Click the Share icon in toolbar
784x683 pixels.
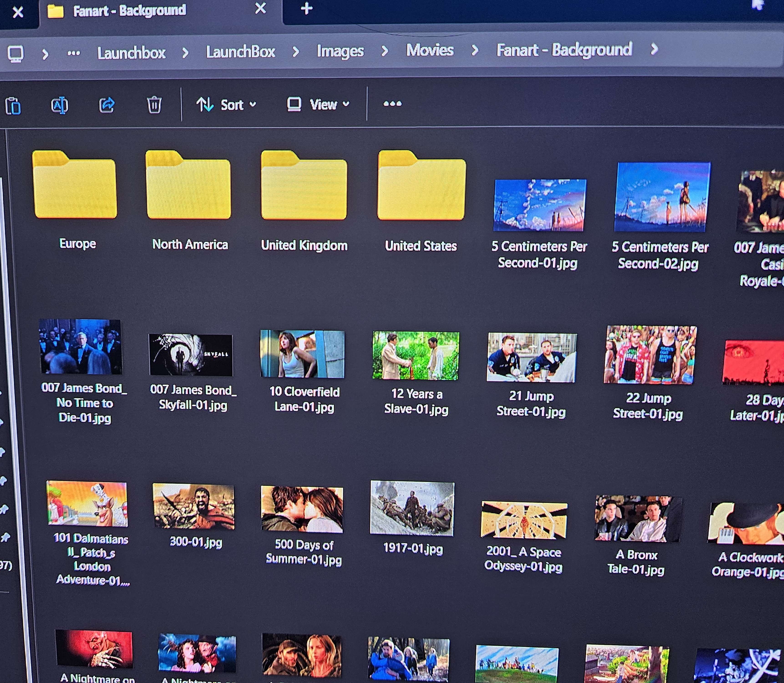coord(107,105)
